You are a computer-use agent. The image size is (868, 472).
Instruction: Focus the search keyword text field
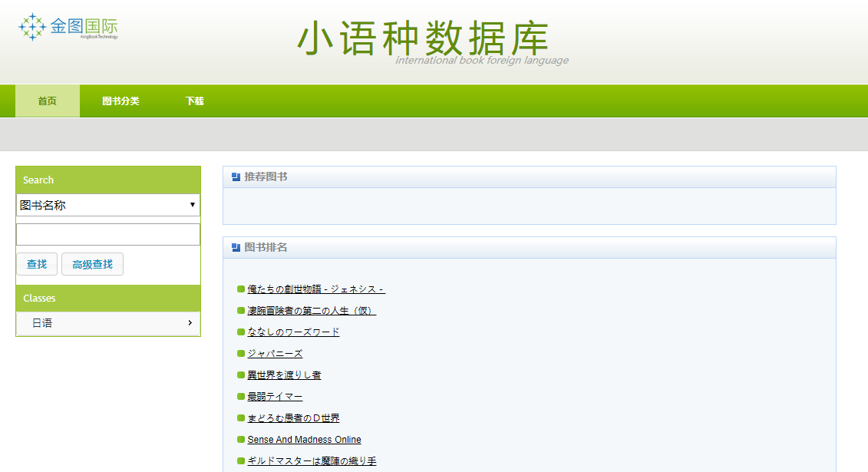coord(108,235)
